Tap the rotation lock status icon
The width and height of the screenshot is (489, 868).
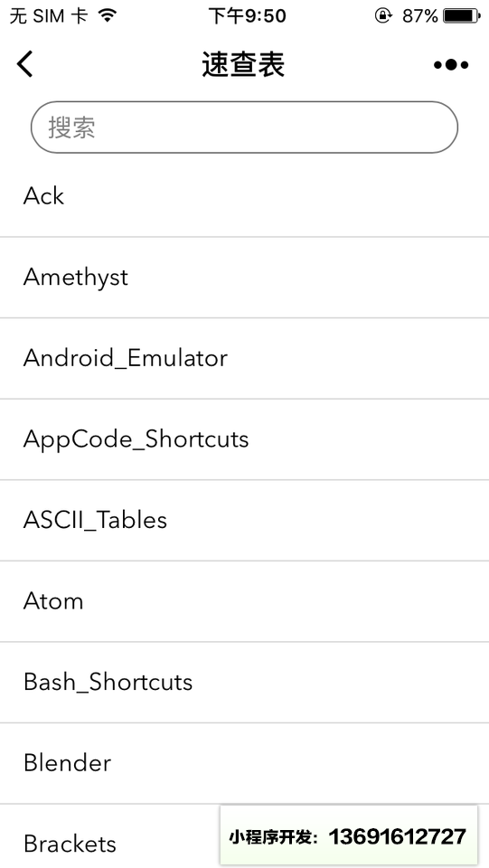pos(382,16)
